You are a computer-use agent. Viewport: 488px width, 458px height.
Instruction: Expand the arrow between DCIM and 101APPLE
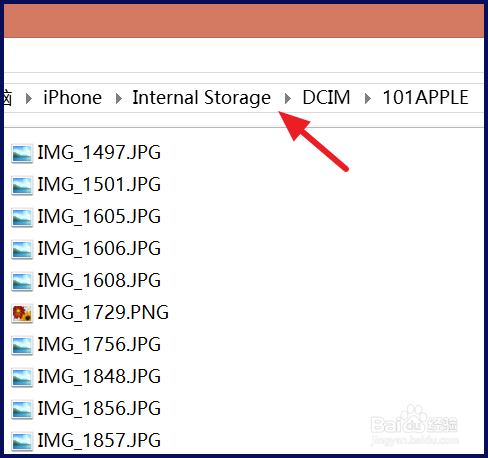(x=368, y=98)
